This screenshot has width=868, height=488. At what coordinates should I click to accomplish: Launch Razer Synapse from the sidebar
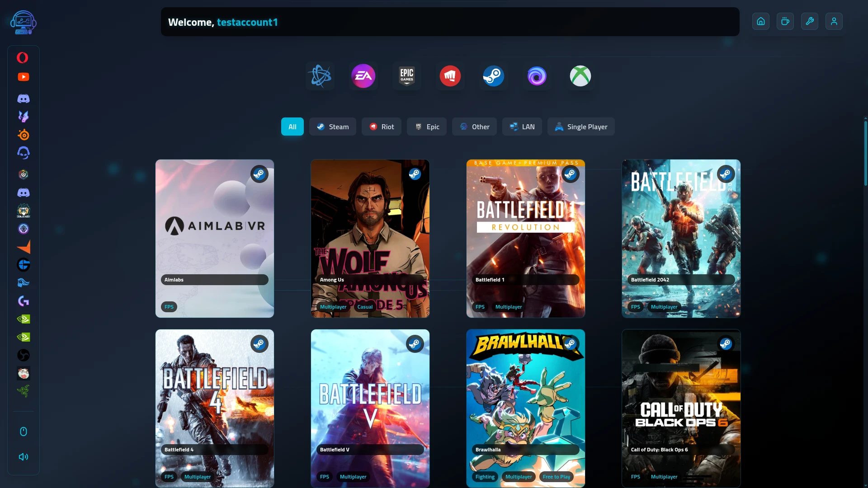coord(24,391)
